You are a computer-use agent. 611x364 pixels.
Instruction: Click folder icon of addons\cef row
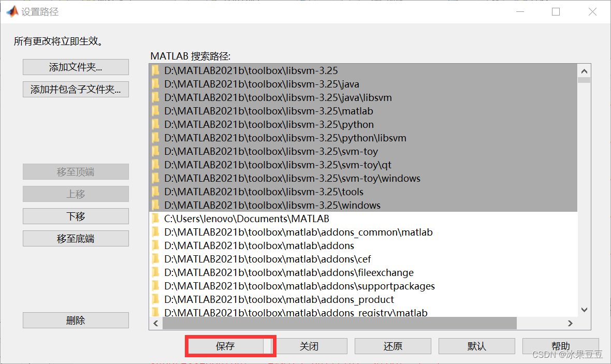point(155,259)
